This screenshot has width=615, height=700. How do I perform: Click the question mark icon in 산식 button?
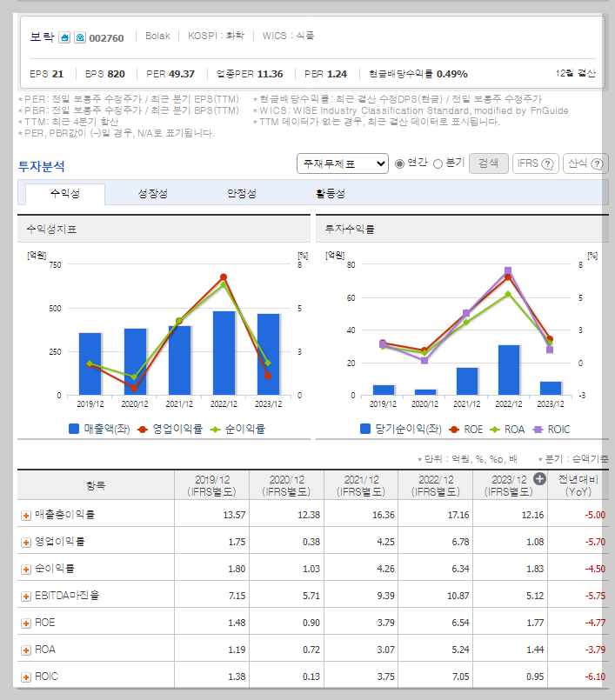(x=597, y=163)
